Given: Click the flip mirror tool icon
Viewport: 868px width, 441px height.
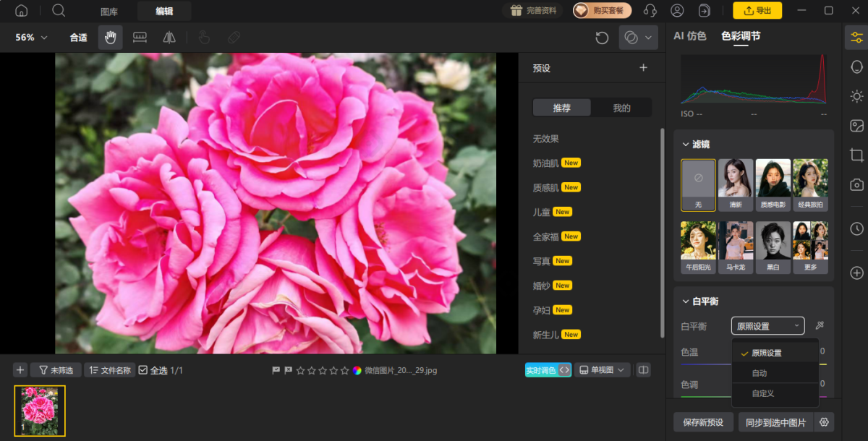Looking at the screenshot, I should click(x=169, y=38).
